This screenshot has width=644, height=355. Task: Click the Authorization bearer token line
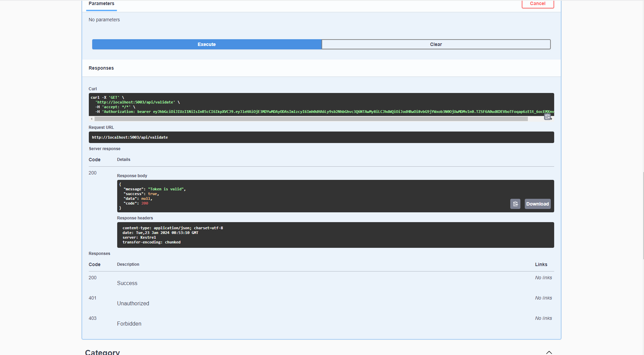pos(324,112)
